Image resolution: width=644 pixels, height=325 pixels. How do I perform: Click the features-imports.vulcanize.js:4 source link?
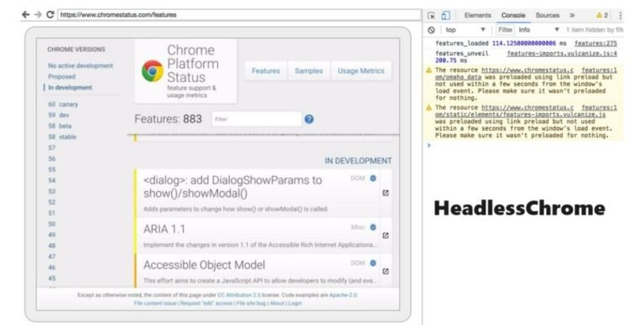[562, 54]
